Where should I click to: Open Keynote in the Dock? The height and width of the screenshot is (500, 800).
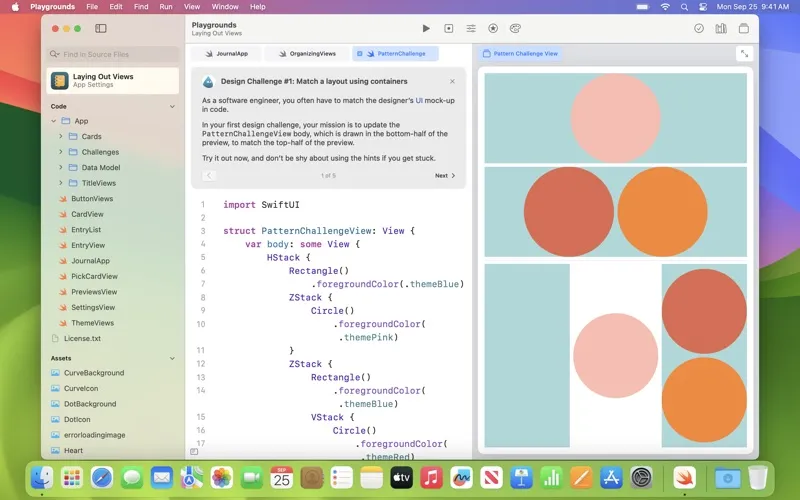pos(521,478)
